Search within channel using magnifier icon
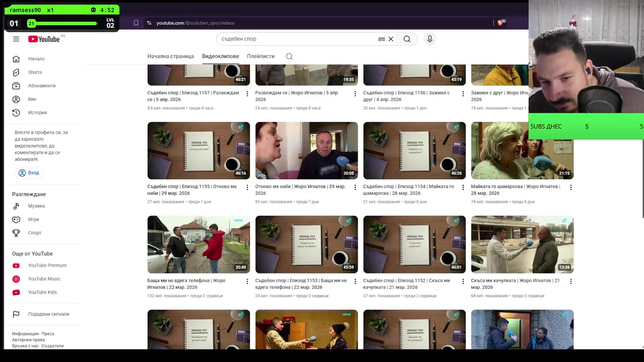 (x=289, y=56)
